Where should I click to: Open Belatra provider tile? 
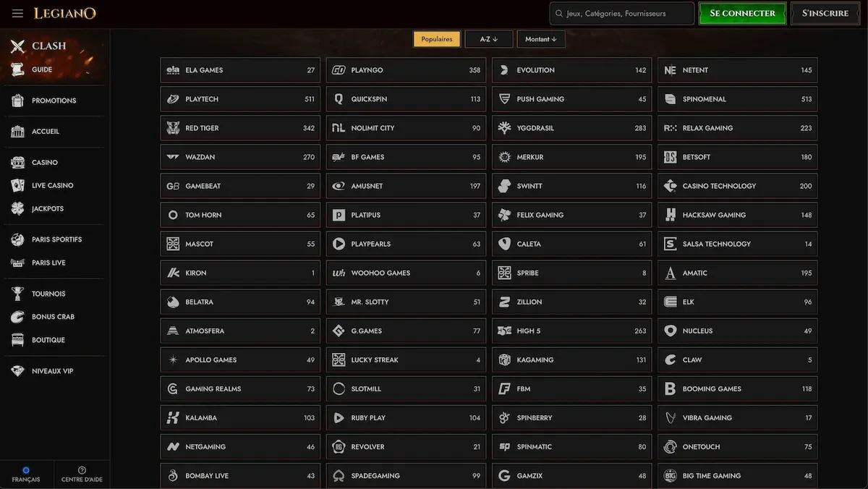point(240,302)
